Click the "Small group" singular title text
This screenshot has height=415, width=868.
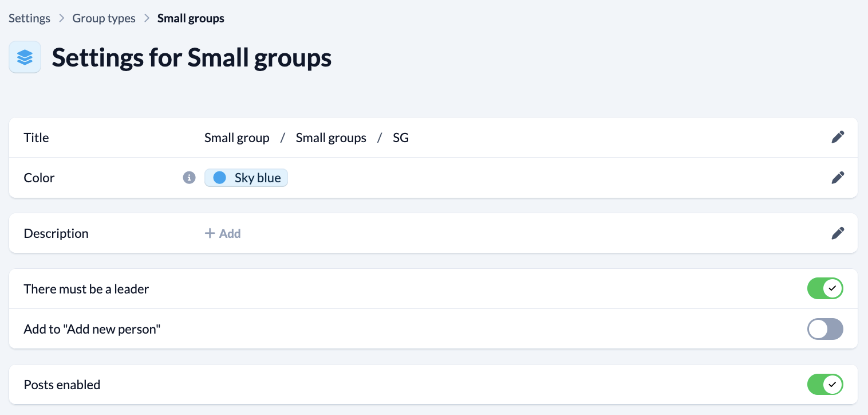(236, 138)
